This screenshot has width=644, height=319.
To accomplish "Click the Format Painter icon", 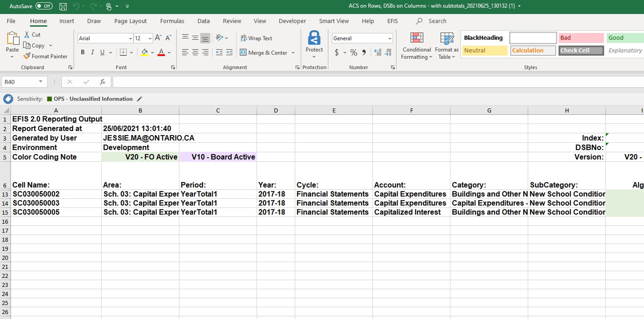I will coord(27,56).
